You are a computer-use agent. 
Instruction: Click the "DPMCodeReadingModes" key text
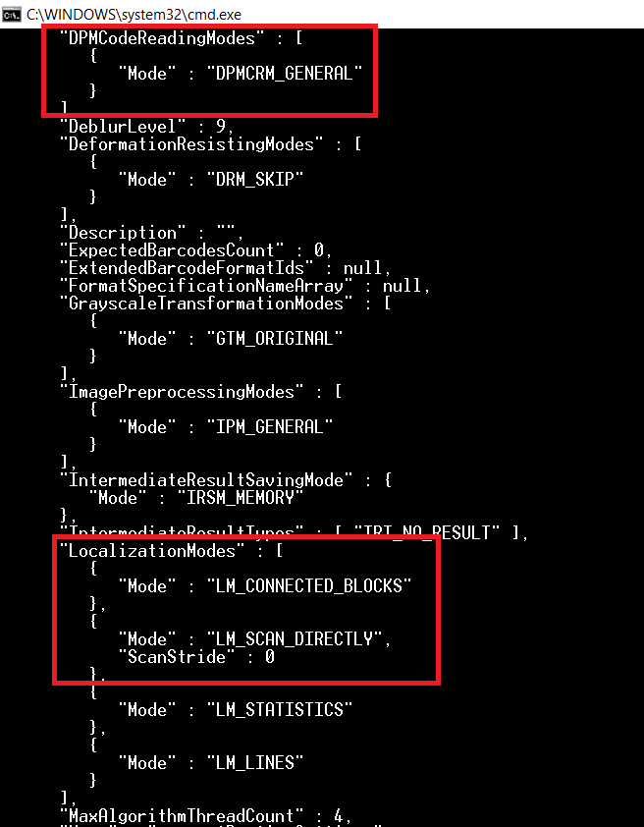click(162, 38)
